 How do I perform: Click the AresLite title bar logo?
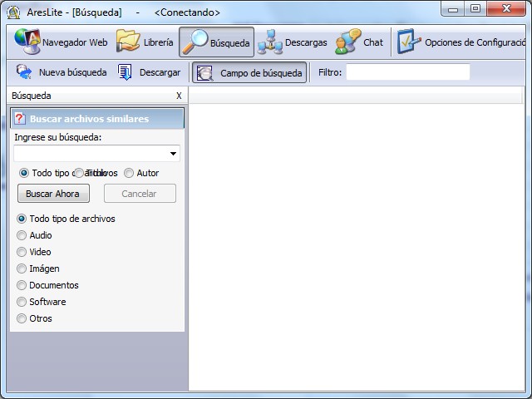tap(13, 12)
